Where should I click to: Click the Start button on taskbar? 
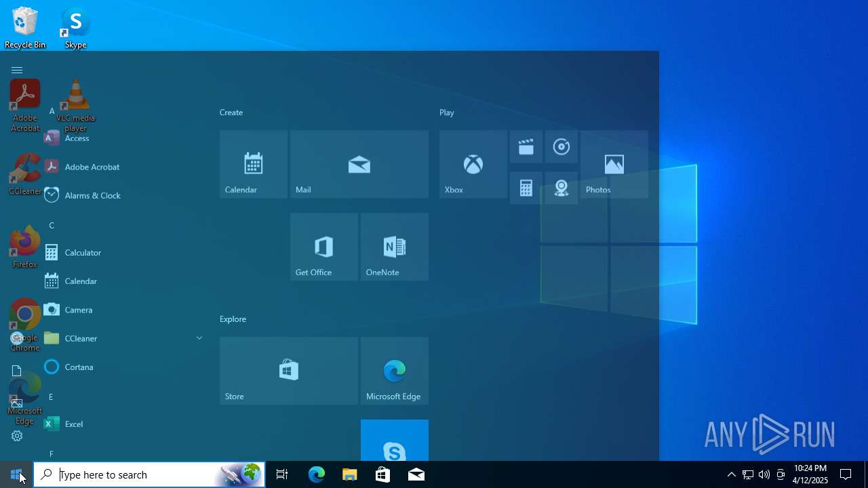coord(16,474)
